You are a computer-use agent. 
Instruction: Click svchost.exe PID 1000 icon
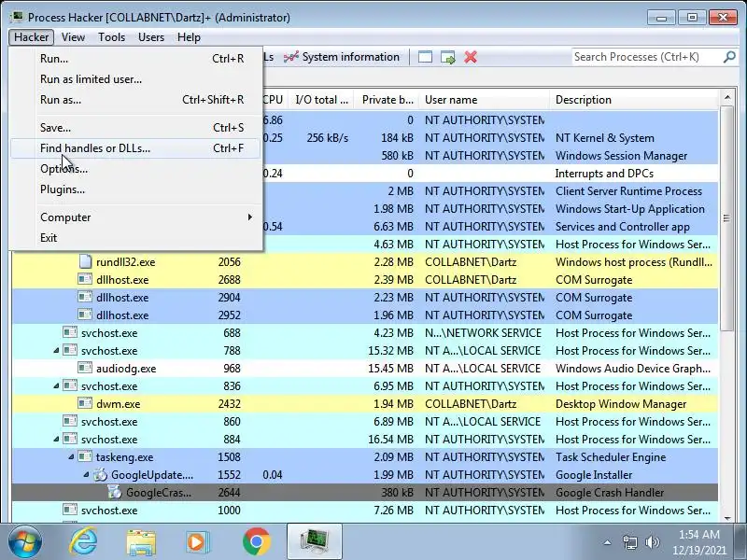(70, 510)
